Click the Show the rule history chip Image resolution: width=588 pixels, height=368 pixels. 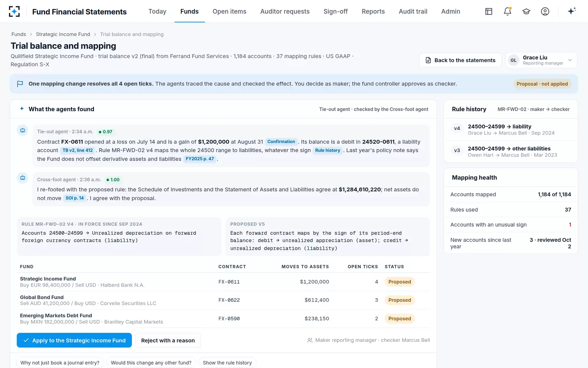pos(227,363)
